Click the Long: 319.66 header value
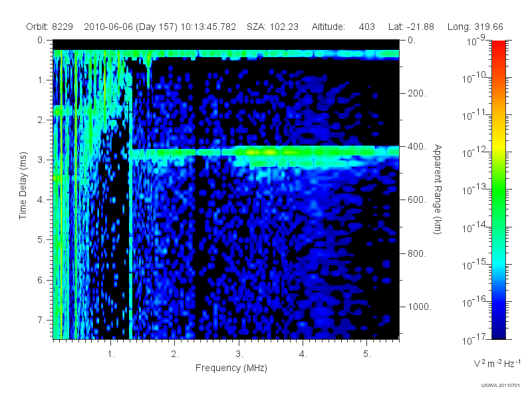The height and width of the screenshot is (399, 532). pos(475,27)
